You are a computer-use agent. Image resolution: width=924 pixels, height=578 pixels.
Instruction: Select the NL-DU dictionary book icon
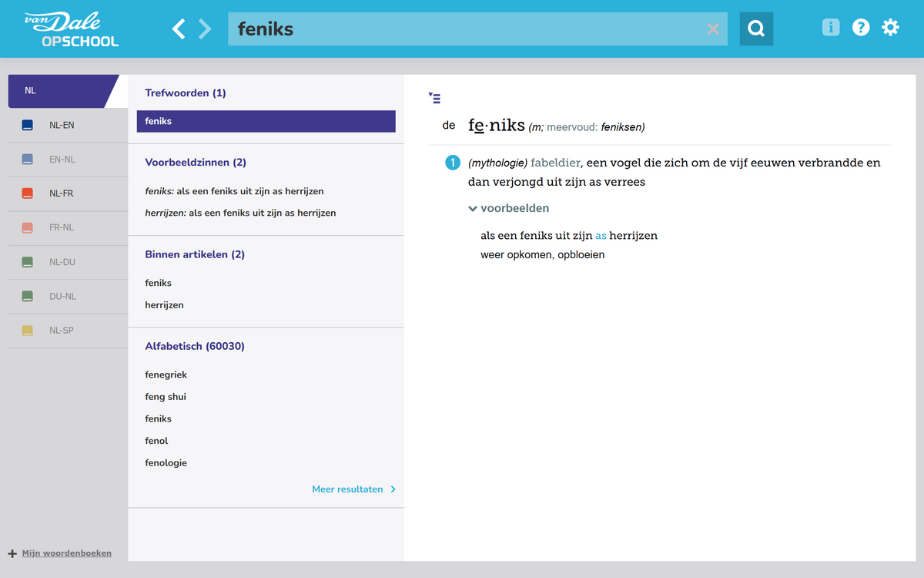pyautogui.click(x=28, y=262)
